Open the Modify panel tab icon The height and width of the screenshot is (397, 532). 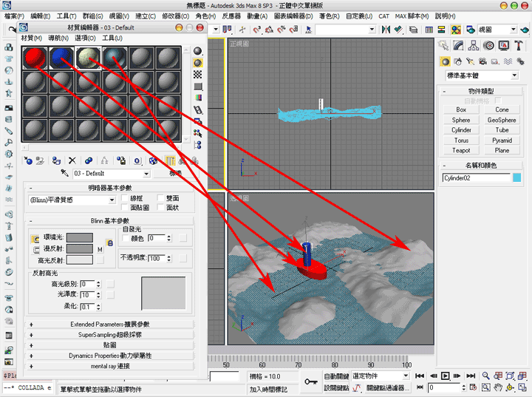[x=458, y=46]
